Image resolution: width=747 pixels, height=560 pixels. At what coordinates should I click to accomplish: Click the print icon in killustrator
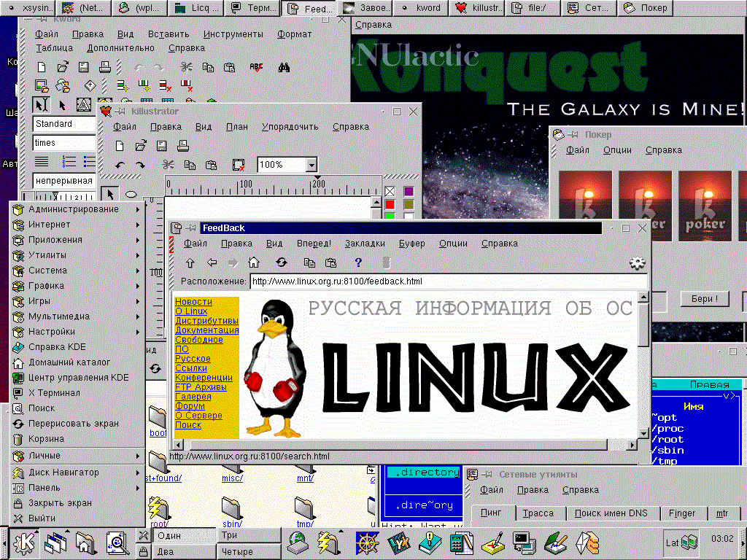tap(183, 146)
